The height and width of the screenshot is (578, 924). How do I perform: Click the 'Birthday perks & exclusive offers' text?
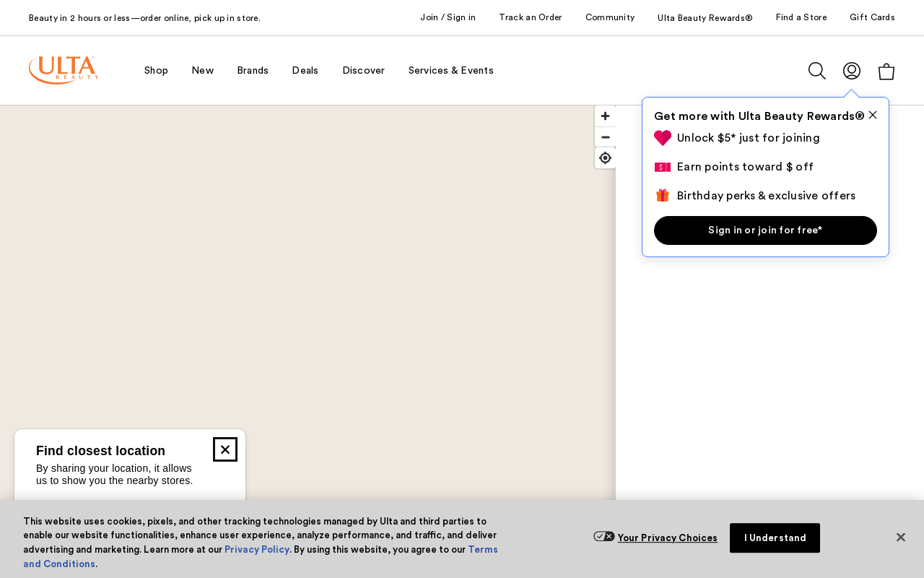[x=766, y=196]
